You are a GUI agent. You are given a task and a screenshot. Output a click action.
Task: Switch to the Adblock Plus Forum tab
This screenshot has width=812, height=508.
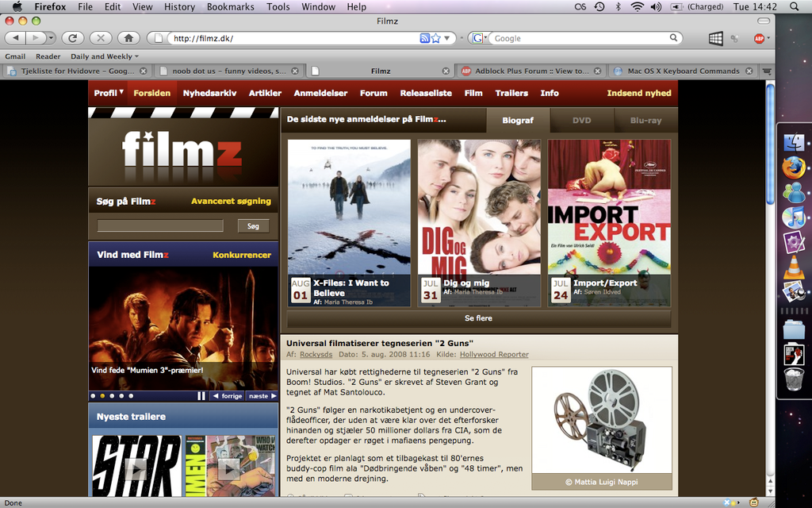point(531,71)
